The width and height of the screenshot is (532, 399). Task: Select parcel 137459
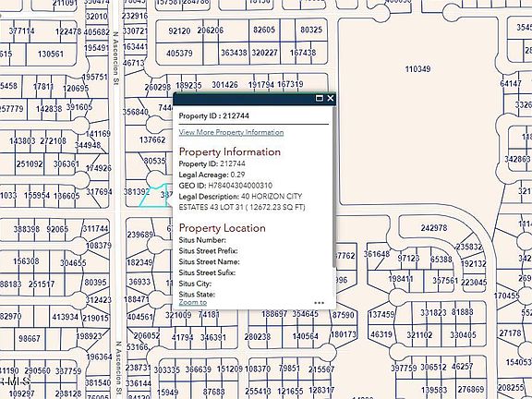(381, 315)
